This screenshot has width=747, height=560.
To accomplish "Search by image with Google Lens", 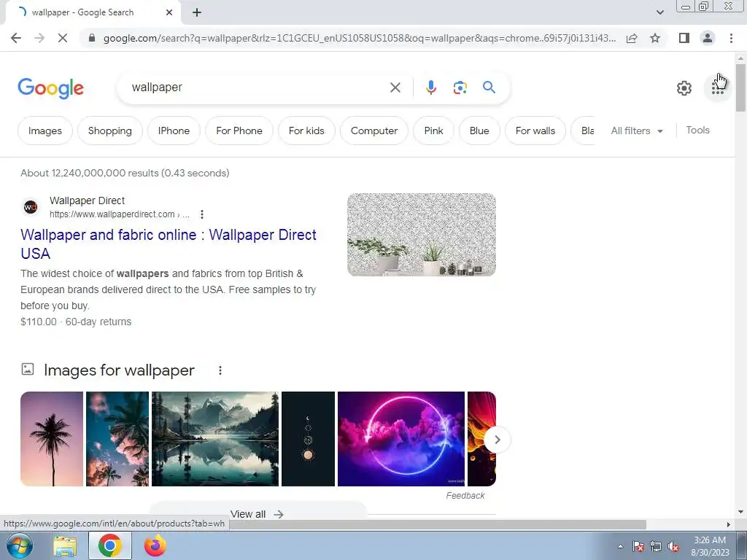I will 460,87.
